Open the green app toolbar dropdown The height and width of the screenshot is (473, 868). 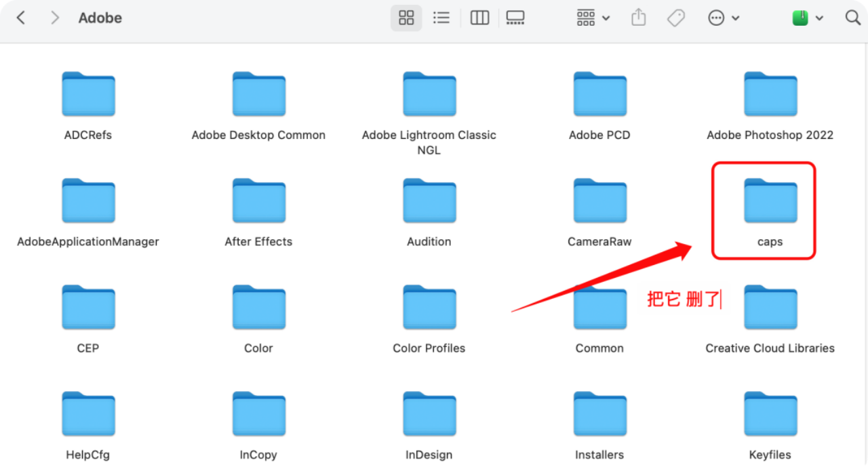(808, 18)
